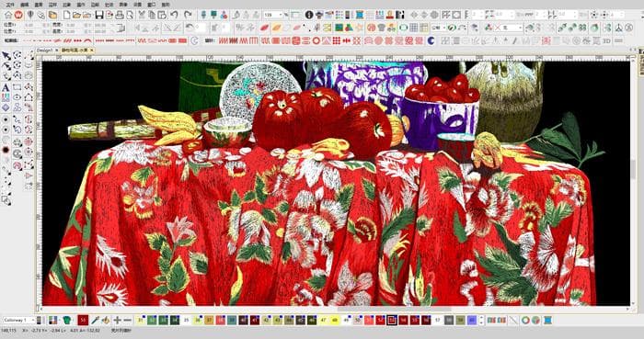Open the second menu 编辑 in the menu bar
644x339 pixels.
coord(25,5)
